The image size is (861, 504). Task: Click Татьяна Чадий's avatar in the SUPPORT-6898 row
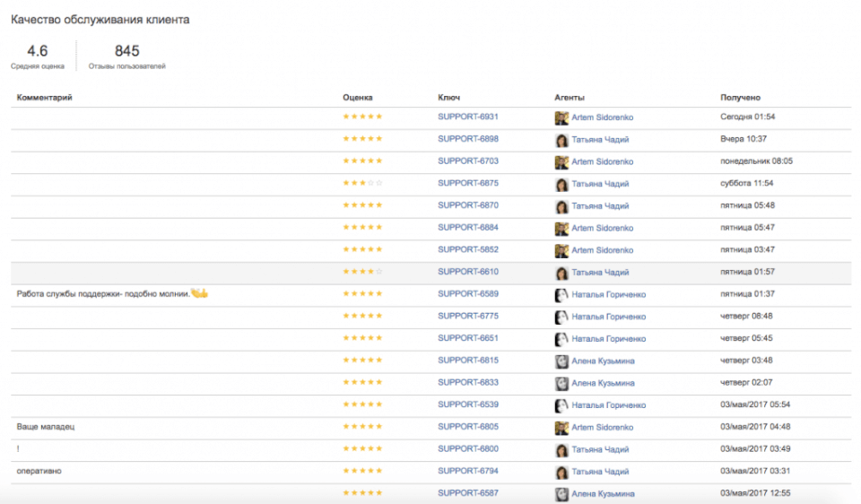[x=561, y=140]
